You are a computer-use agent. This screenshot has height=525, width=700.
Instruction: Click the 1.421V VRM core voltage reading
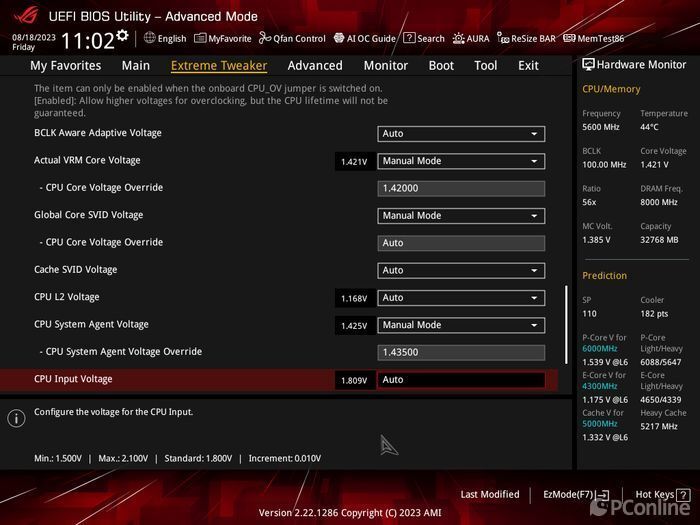click(x=354, y=162)
